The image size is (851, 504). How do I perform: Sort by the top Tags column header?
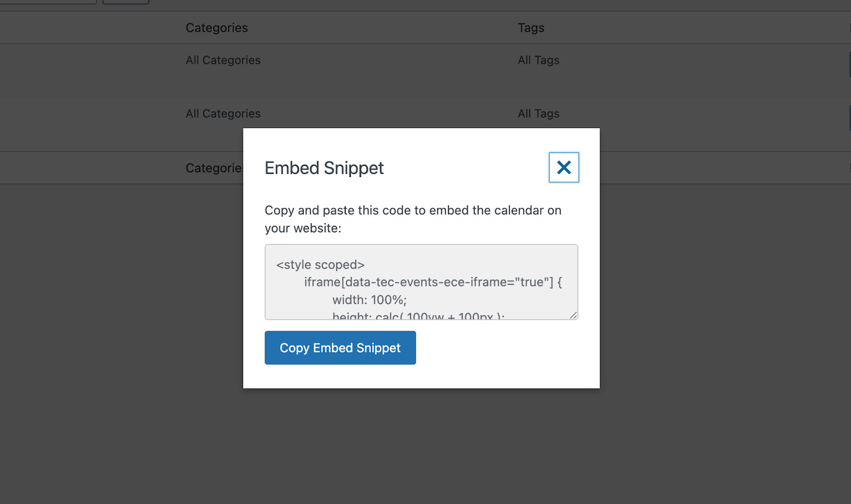[x=531, y=28]
